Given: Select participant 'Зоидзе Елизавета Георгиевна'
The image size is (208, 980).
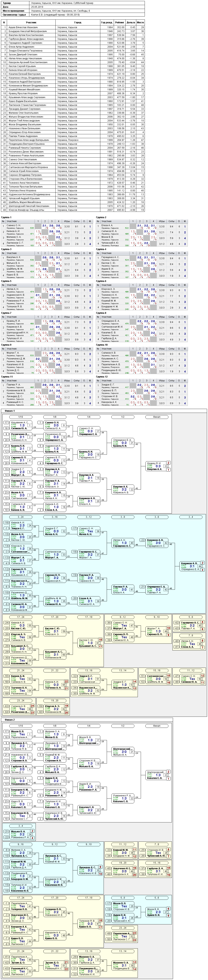Looking at the screenshot, I should point(25,51).
